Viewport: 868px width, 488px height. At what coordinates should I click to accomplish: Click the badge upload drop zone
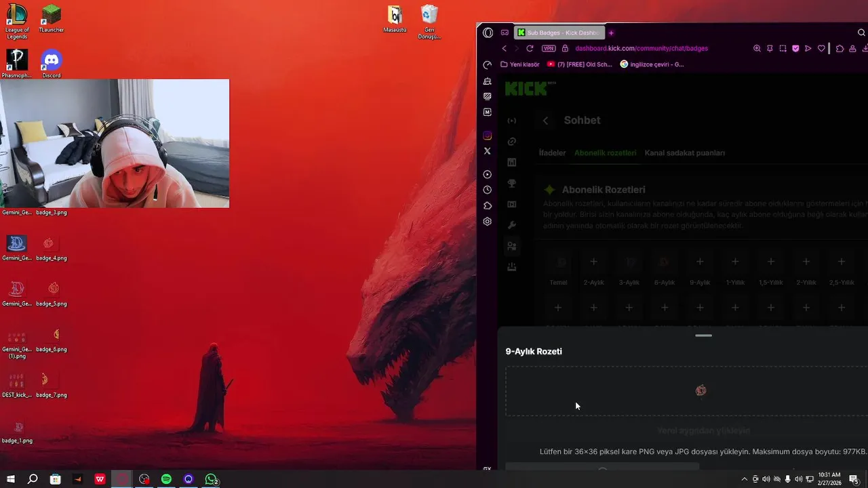pos(686,391)
